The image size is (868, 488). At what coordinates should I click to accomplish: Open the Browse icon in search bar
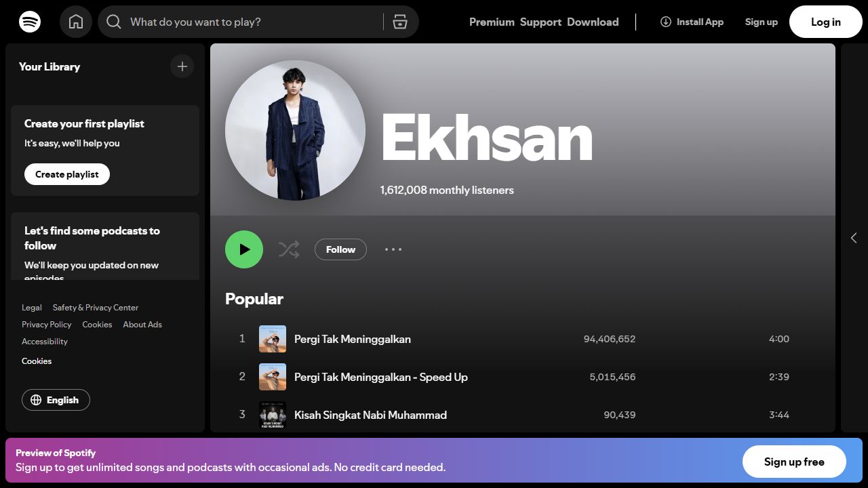(400, 22)
